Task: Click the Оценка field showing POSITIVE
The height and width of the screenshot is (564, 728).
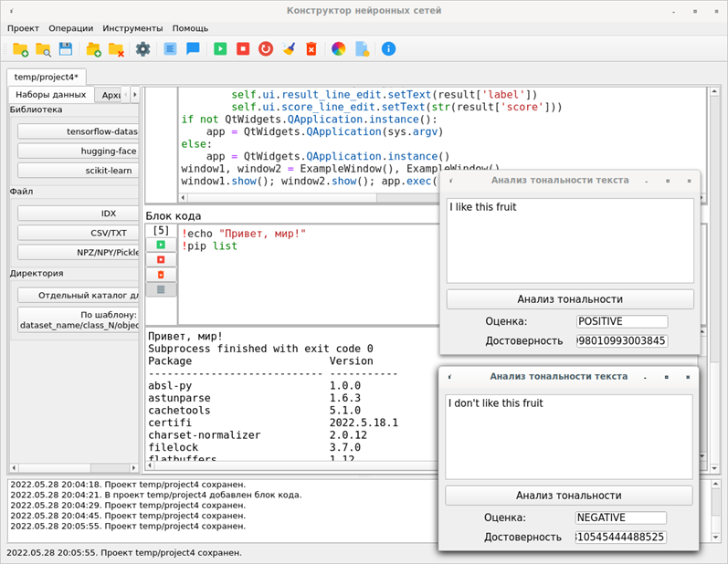Action: point(622,321)
